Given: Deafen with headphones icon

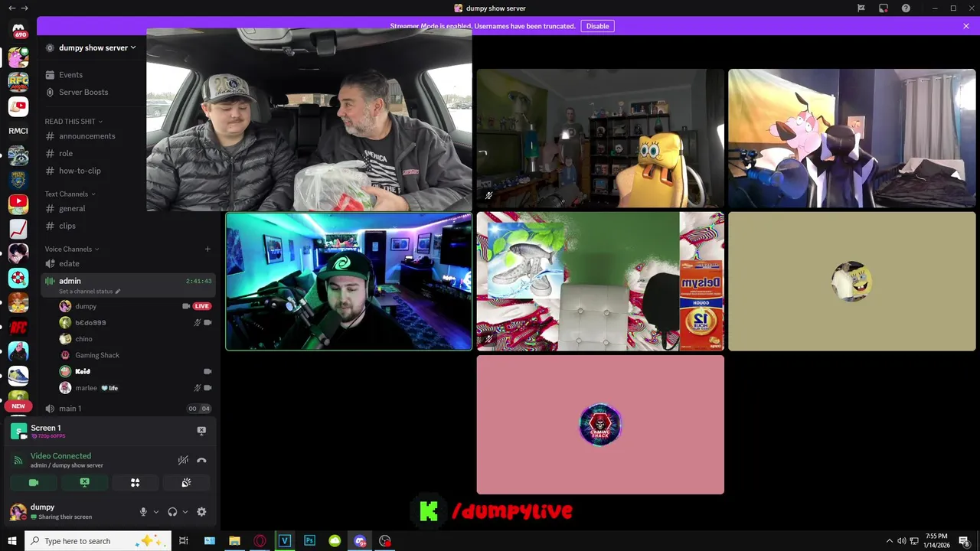Looking at the screenshot, I should (172, 512).
